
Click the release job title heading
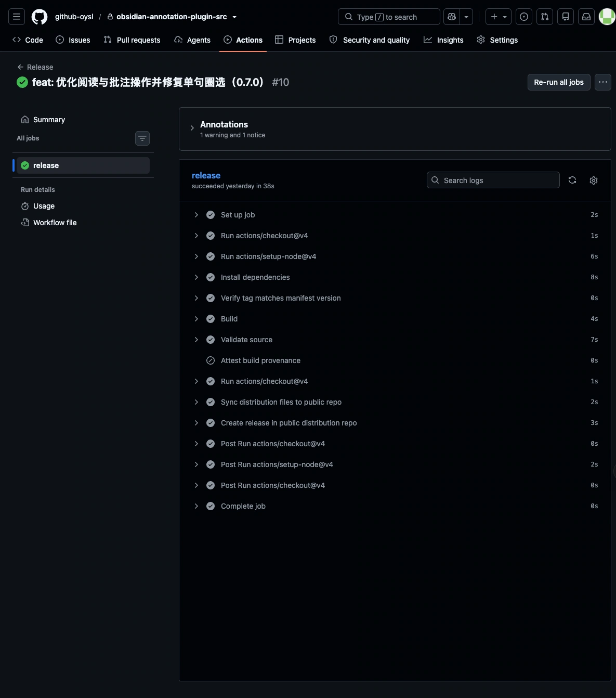point(206,176)
